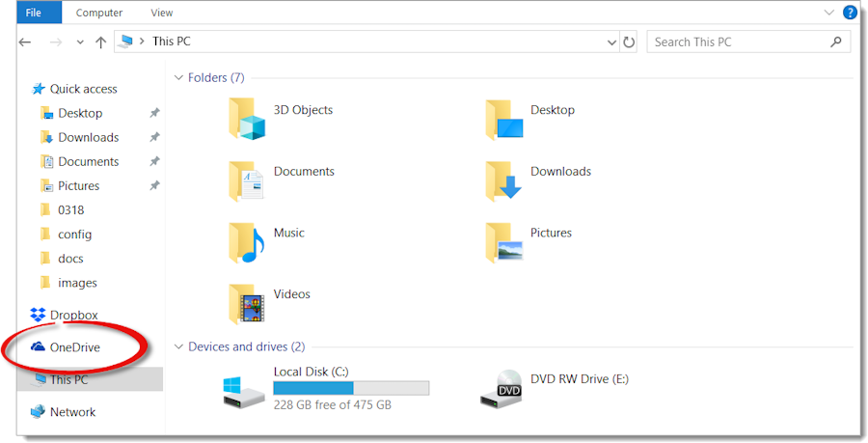Expand the ribbon with the chevron
Image resolution: width=868 pixels, height=443 pixels.
[x=828, y=13]
